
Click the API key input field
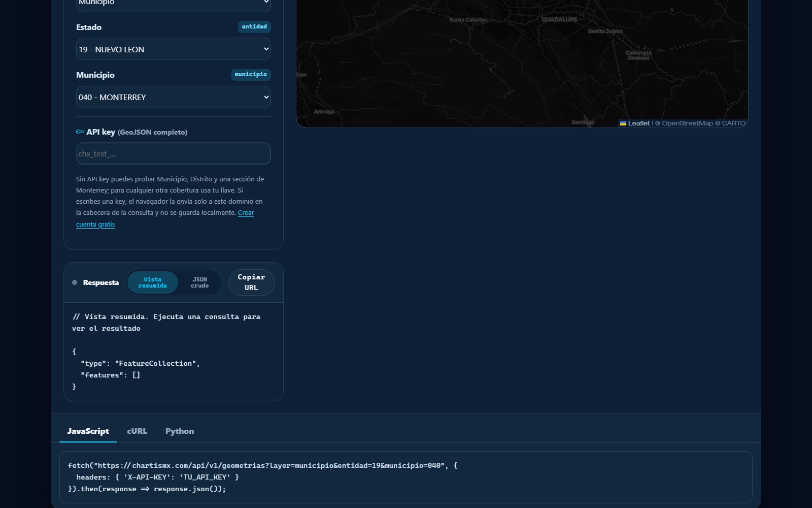[x=173, y=153]
